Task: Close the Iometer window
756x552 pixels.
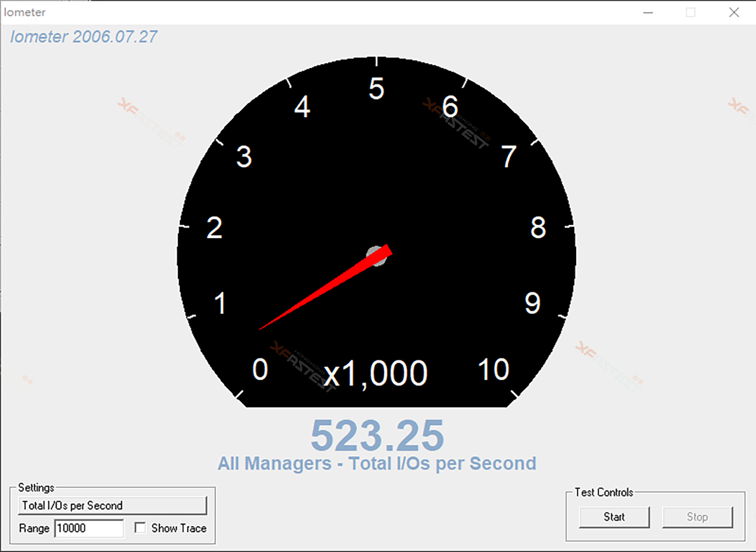Action: click(734, 13)
